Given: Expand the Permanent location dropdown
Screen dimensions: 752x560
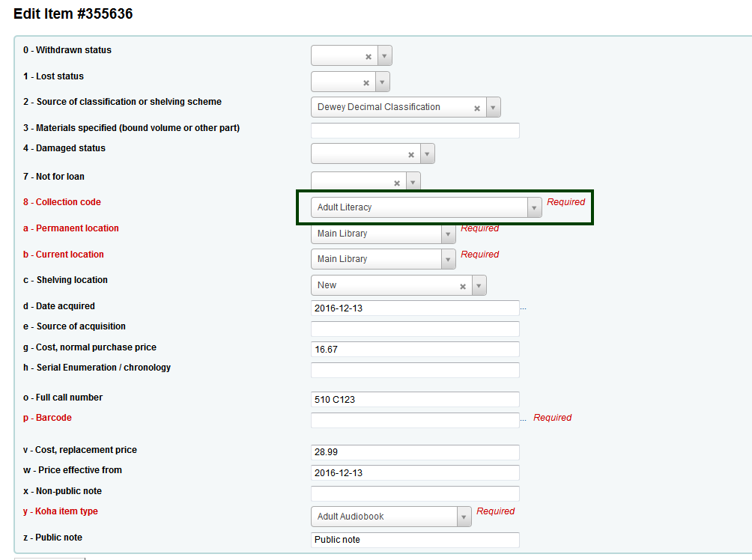Looking at the screenshot, I should [x=448, y=234].
